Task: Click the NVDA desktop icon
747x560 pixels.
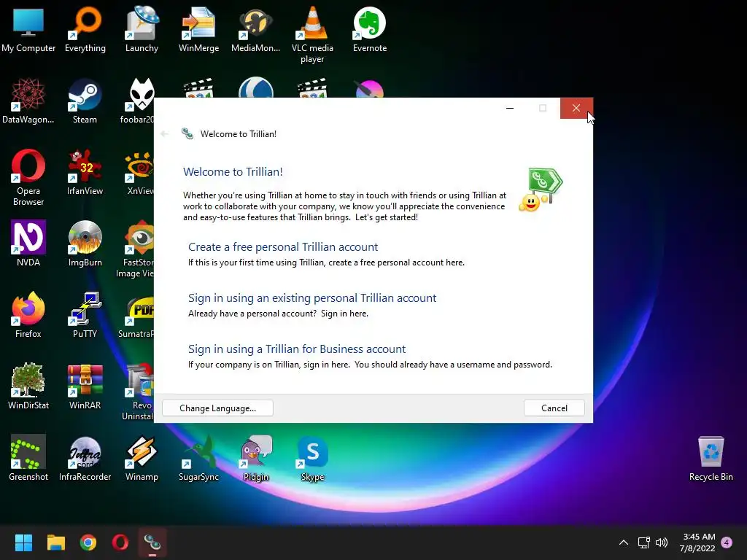Action: pyautogui.click(x=28, y=244)
